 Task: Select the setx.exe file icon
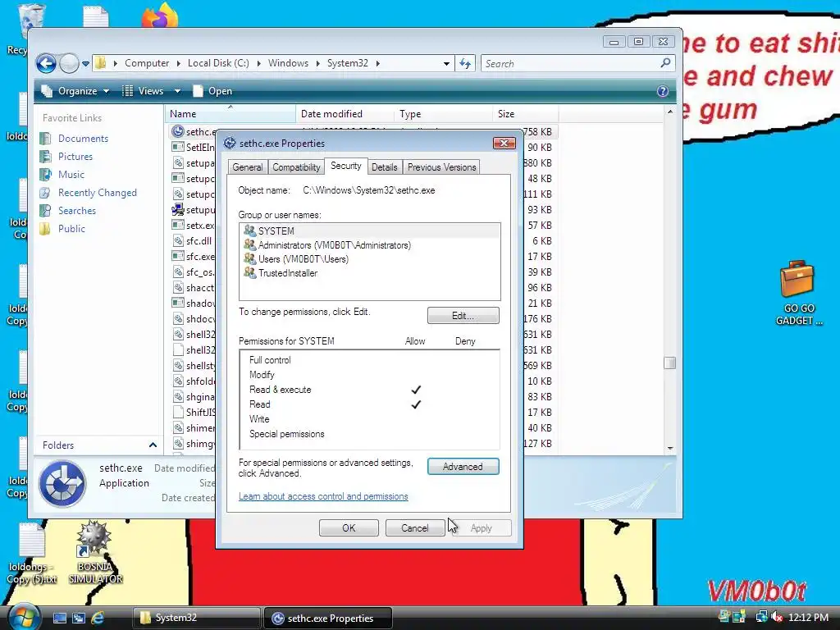(178, 225)
